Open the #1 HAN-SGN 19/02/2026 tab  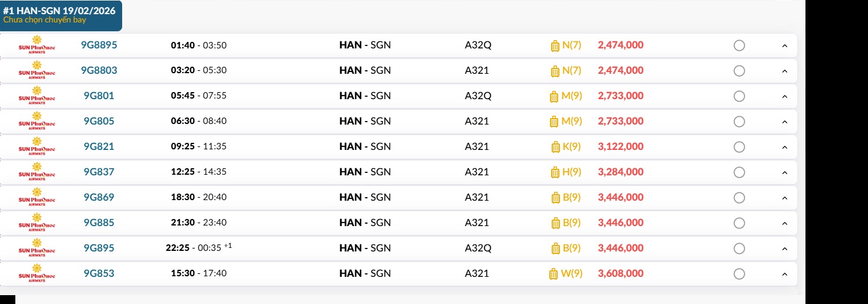(61, 15)
